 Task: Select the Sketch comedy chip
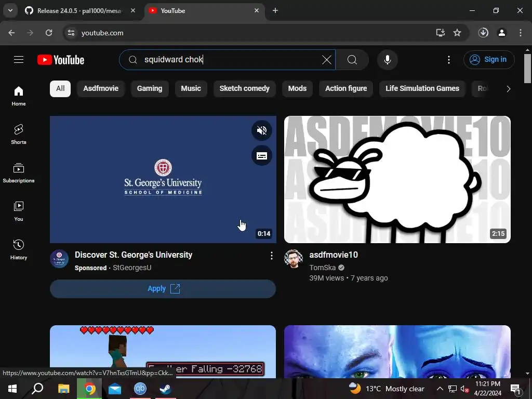[244, 88]
